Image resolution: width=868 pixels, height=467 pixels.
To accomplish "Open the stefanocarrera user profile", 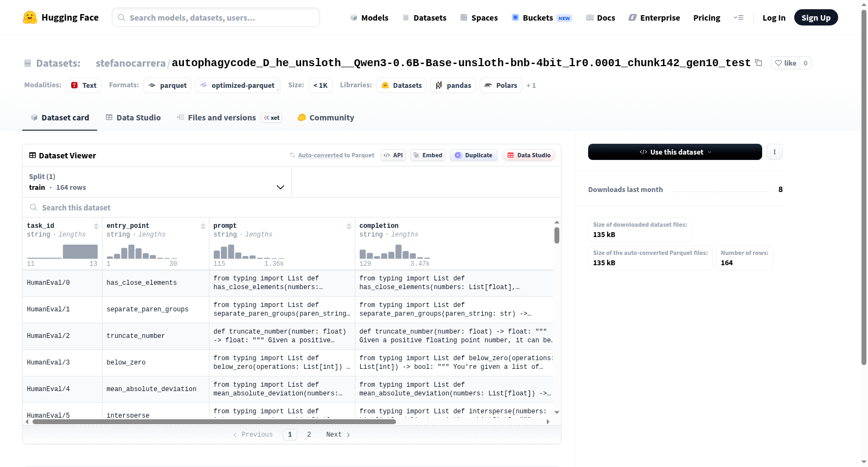I will pos(131,63).
